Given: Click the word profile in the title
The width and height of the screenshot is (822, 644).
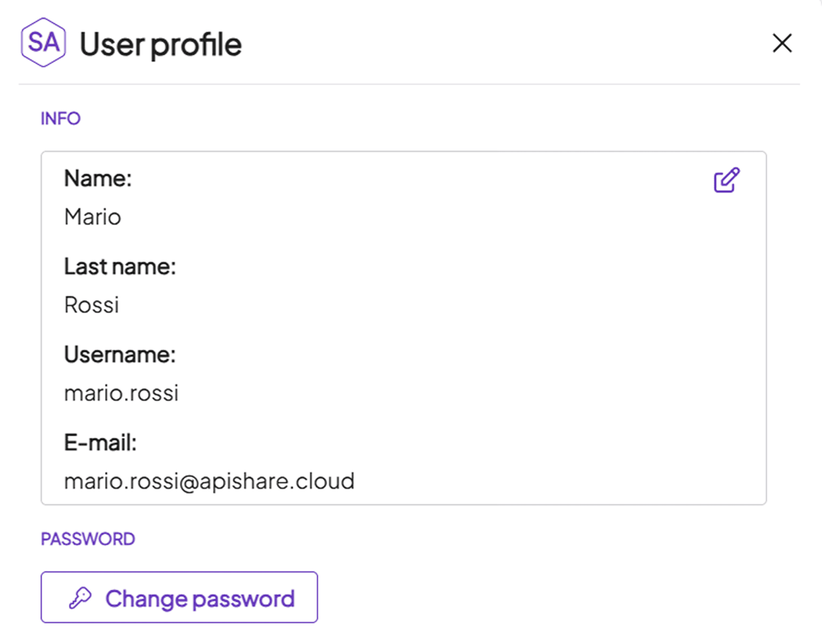Looking at the screenshot, I should 196,46.
